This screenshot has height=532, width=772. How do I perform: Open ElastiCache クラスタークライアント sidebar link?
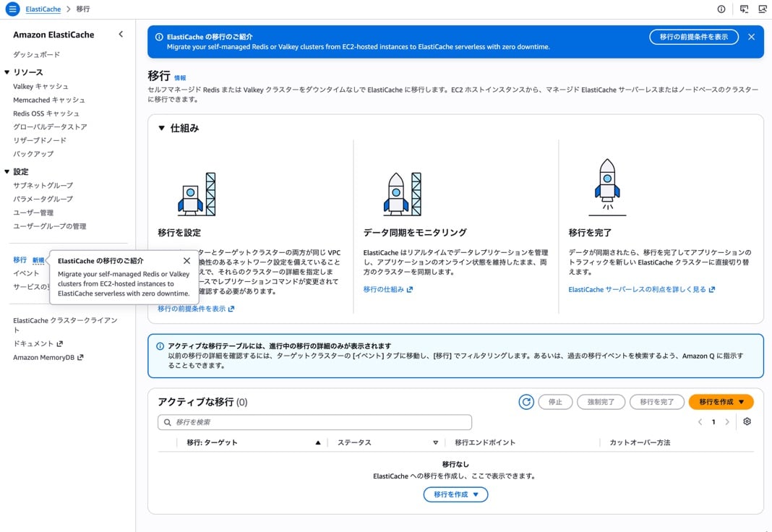pos(66,325)
